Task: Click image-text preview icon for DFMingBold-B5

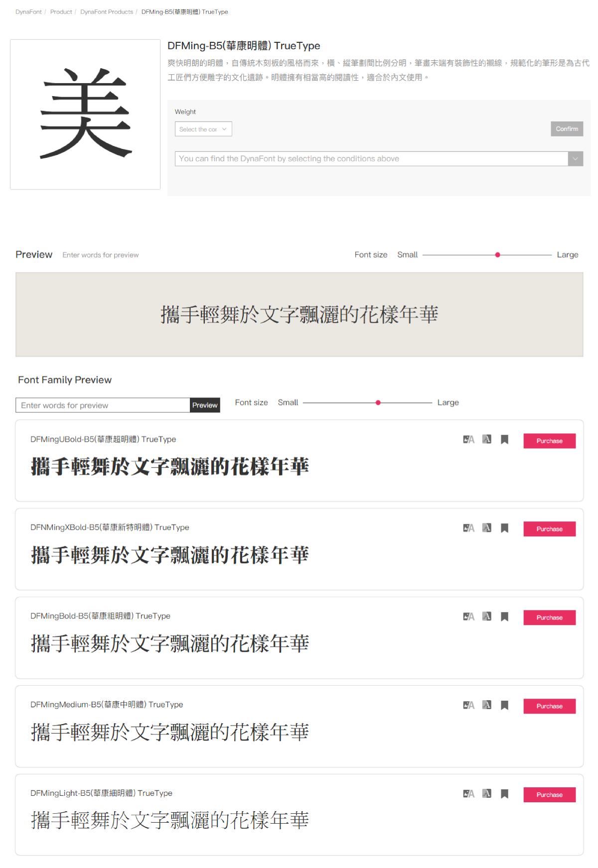Action: pyautogui.click(x=468, y=617)
